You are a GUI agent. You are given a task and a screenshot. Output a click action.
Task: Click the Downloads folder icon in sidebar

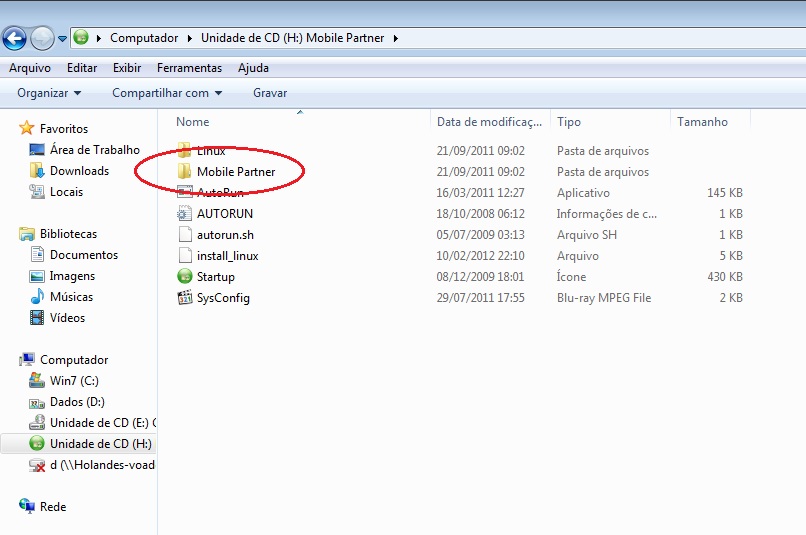(36, 171)
